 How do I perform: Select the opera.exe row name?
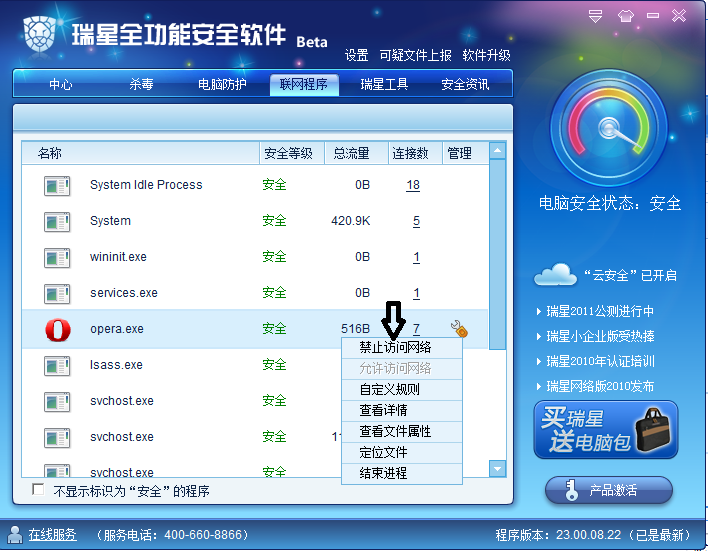[117, 329]
